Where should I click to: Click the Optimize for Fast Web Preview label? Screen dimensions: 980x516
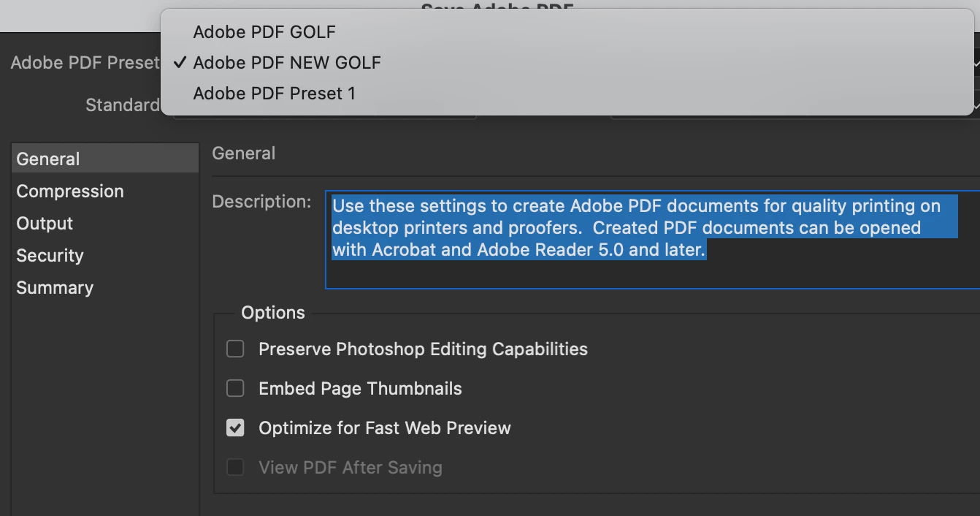(x=385, y=428)
